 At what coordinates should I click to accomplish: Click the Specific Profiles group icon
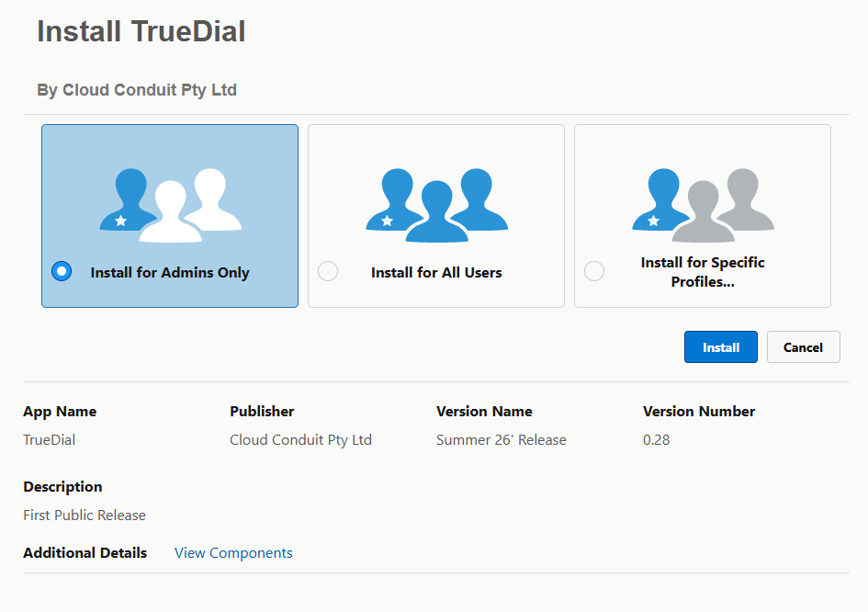[x=703, y=206]
